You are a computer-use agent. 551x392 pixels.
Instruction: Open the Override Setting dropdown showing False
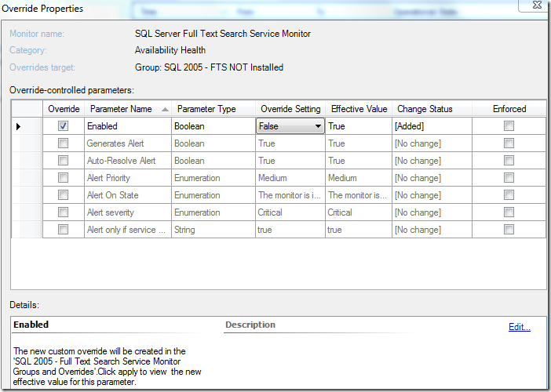click(x=290, y=126)
